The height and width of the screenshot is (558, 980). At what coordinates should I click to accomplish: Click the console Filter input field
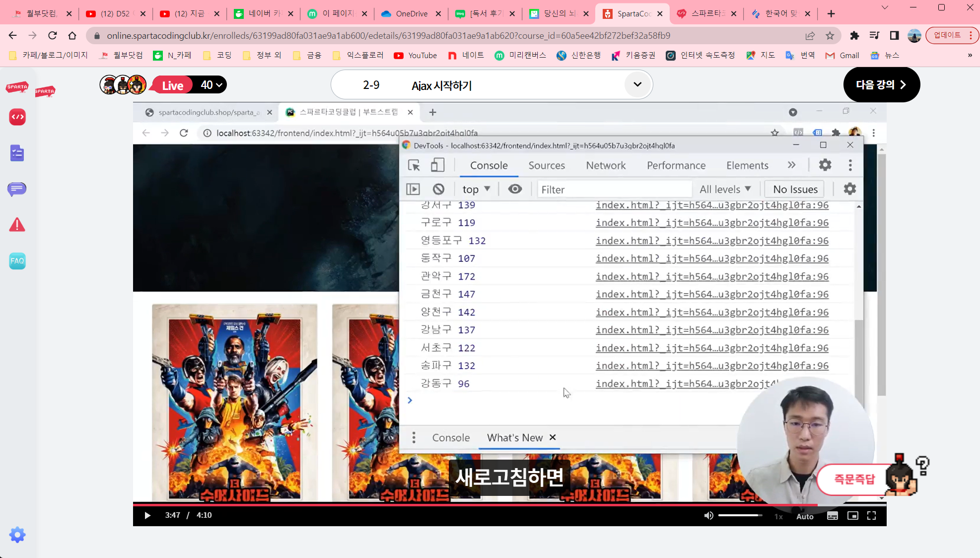[x=615, y=189]
